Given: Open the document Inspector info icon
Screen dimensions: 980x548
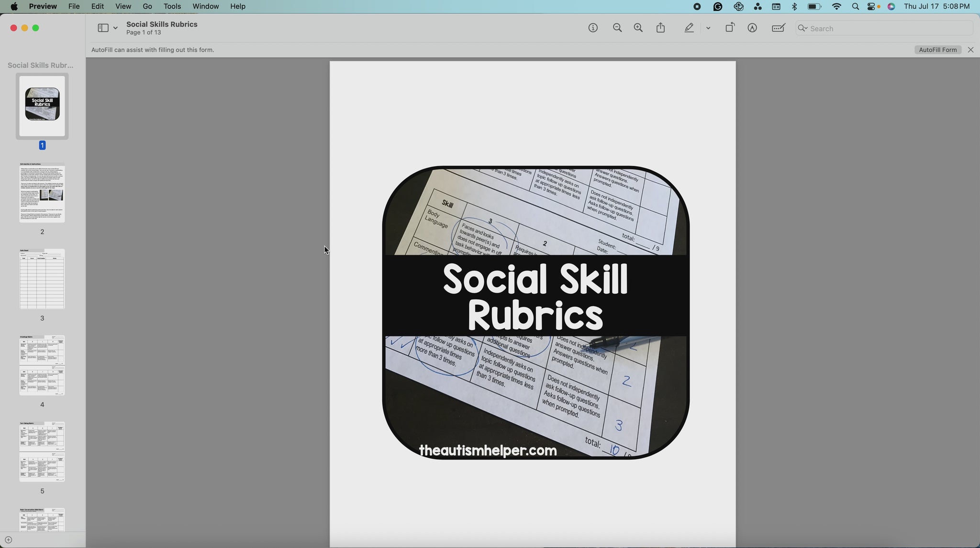Looking at the screenshot, I should [x=593, y=28].
